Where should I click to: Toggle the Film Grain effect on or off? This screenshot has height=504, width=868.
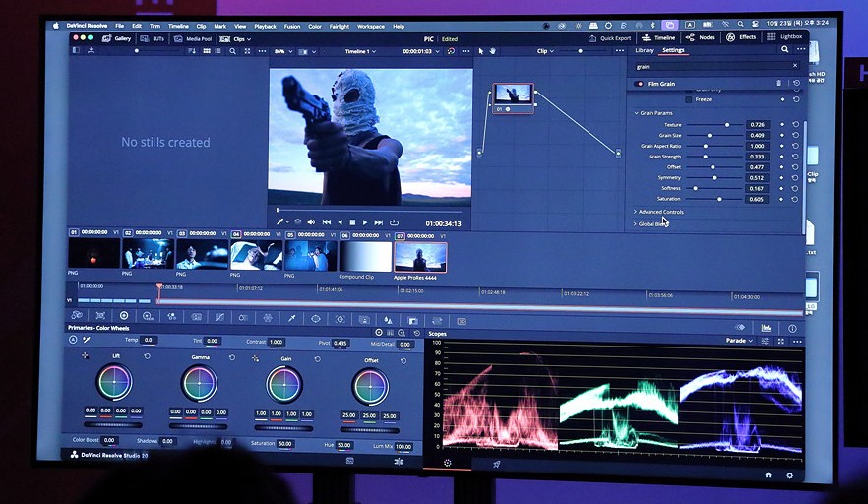pyautogui.click(x=640, y=84)
